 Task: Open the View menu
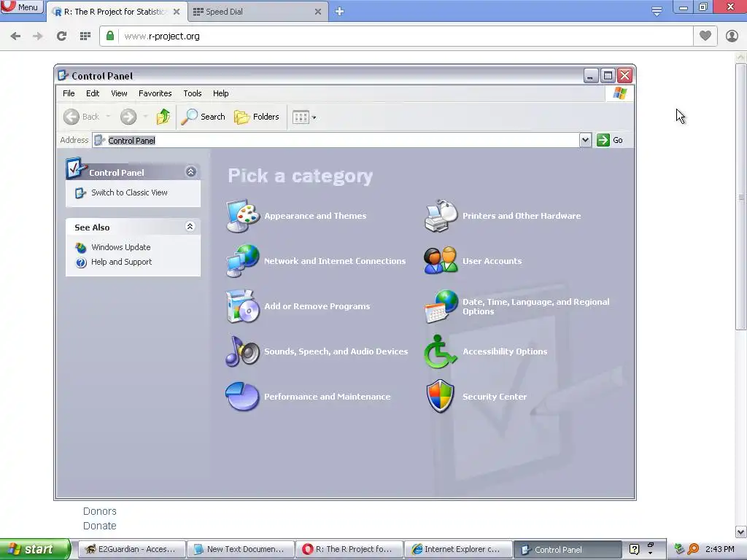click(x=119, y=93)
